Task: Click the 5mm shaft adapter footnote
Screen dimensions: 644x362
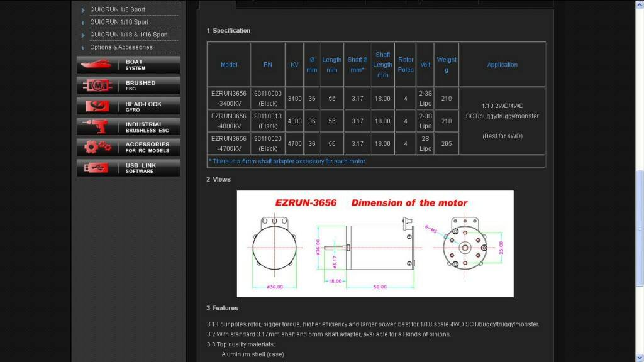Action: click(x=287, y=162)
